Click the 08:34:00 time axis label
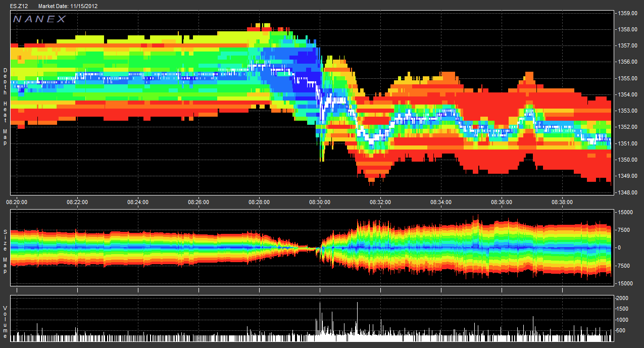Viewport: 644px width, 348px height. [440, 202]
